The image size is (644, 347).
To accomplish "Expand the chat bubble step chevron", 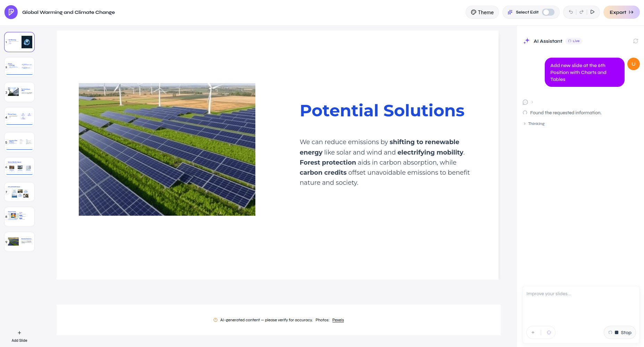I will click(532, 102).
